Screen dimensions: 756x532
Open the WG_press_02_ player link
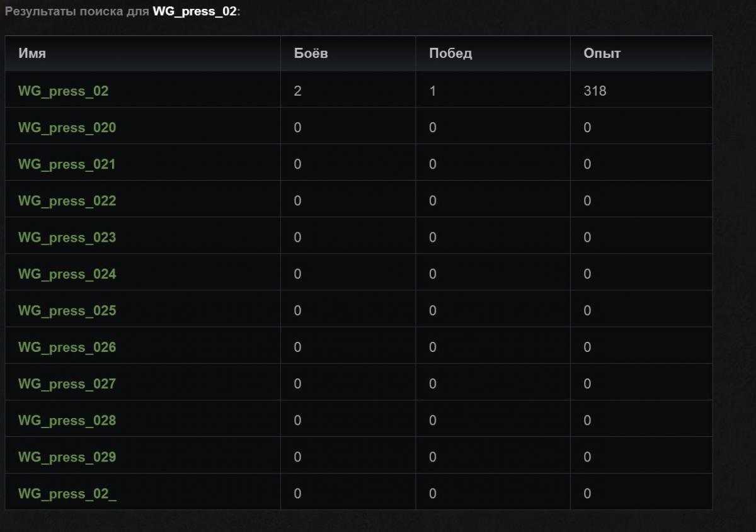click(x=67, y=494)
